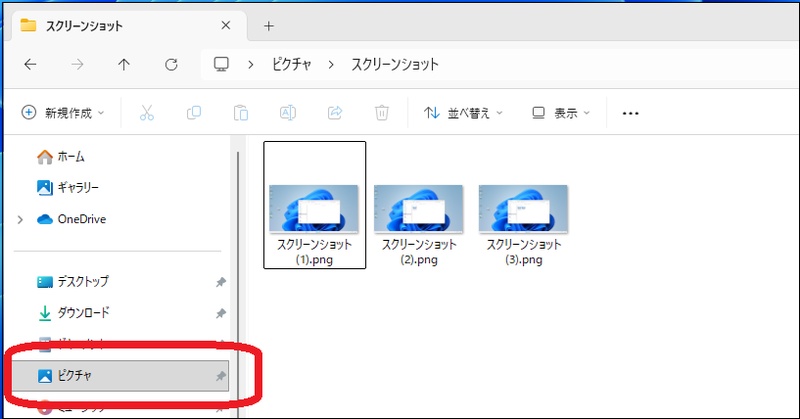Click the copy icon in toolbar
The height and width of the screenshot is (419, 800).
(194, 113)
